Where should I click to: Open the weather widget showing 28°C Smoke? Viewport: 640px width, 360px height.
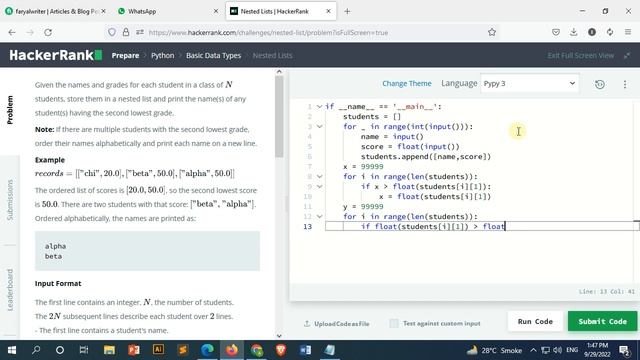[494, 350]
